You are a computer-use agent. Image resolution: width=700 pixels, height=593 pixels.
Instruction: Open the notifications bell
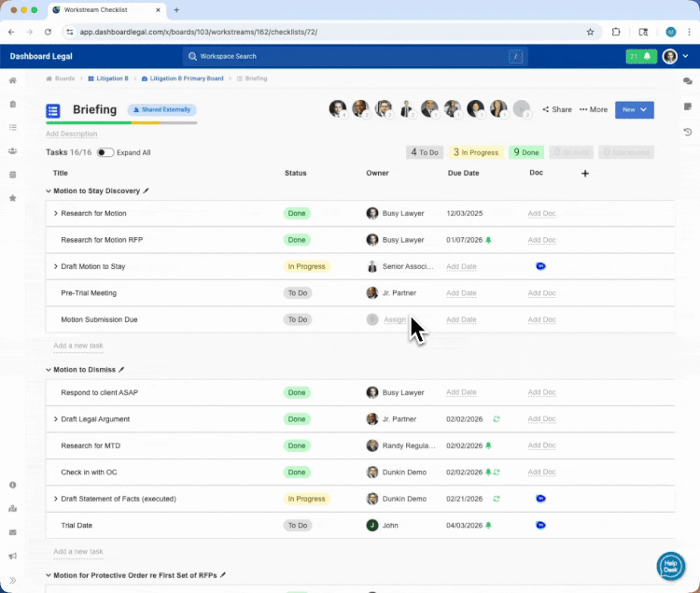click(x=646, y=57)
